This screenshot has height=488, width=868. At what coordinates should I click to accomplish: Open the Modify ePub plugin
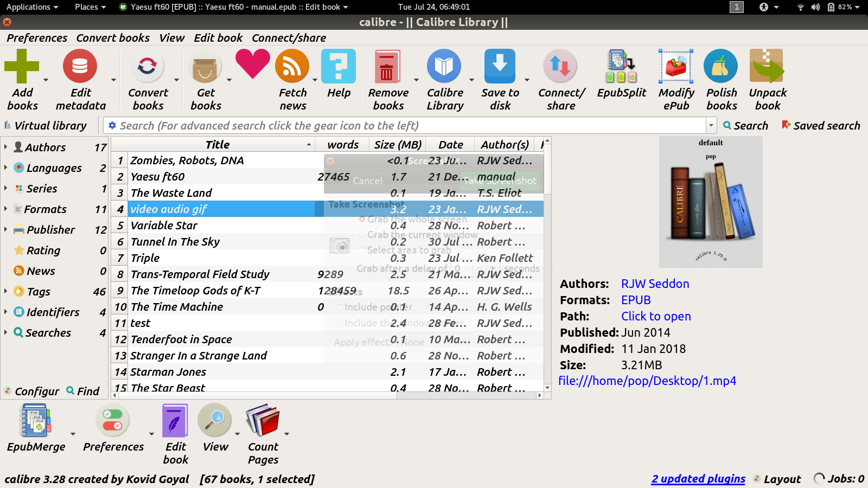[676, 66]
